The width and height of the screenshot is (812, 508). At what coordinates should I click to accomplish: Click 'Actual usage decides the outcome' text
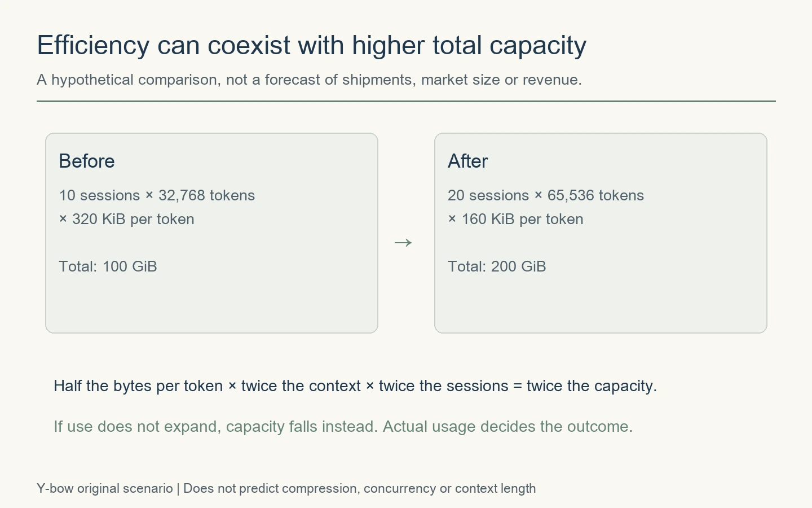pyautogui.click(x=507, y=427)
